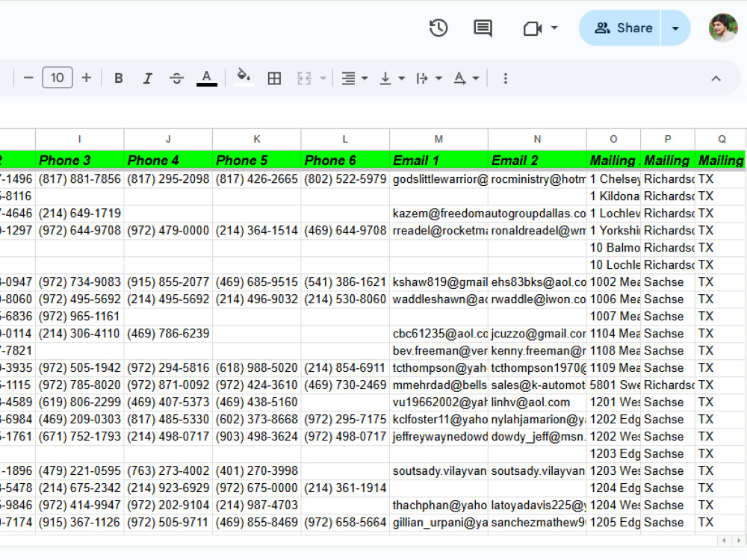Click horizontal scrollbar left arrow
Image resolution: width=747 pixels, height=560 pixels.
pos(724,541)
